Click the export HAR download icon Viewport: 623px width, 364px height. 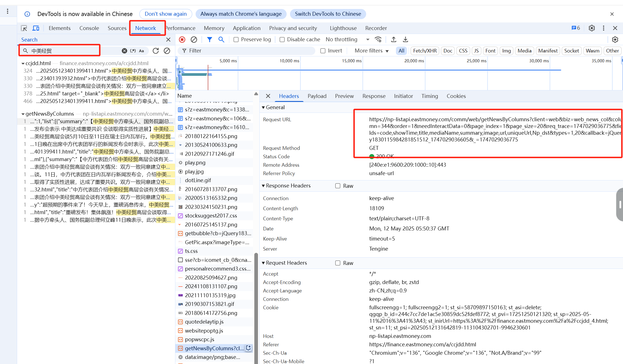tap(405, 40)
